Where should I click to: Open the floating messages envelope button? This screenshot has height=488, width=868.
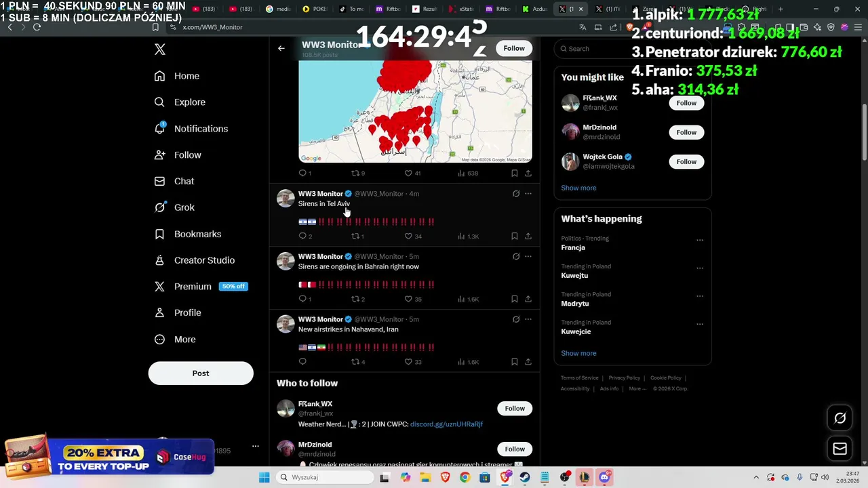tap(840, 449)
